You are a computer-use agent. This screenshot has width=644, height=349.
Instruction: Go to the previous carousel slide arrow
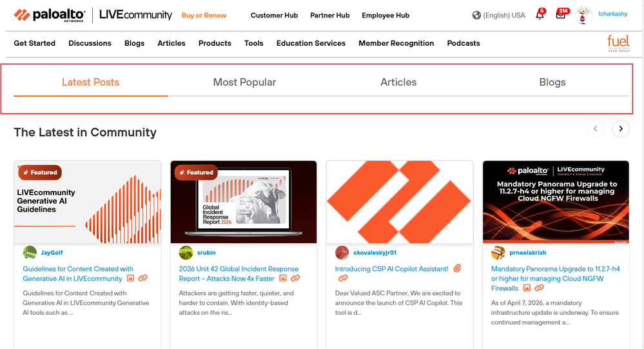pos(595,128)
